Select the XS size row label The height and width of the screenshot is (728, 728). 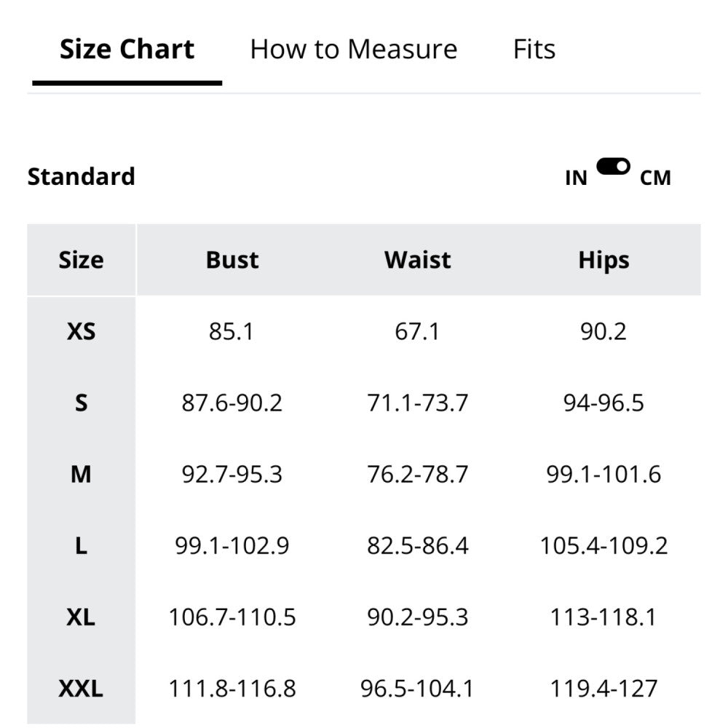click(x=81, y=332)
